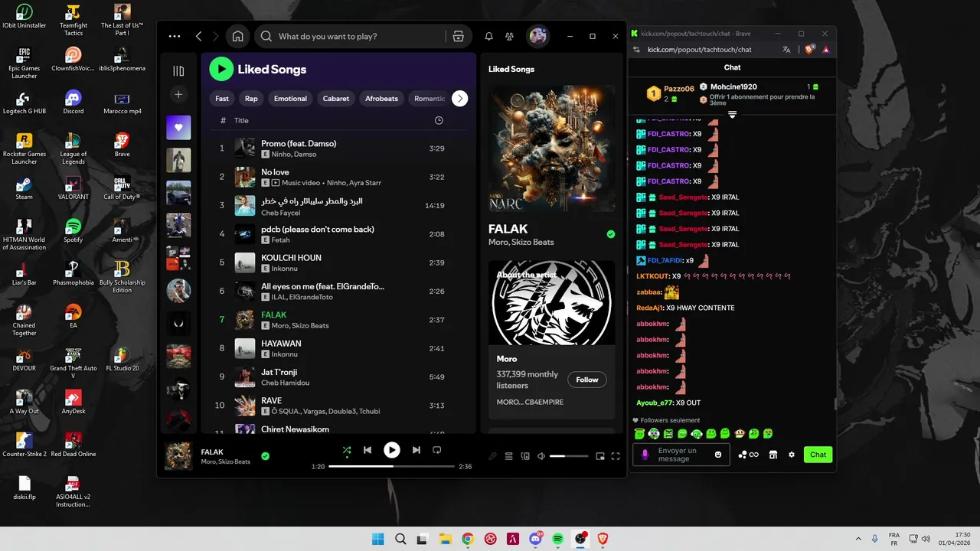Collapse Kick leaderboard with chevron arrow
Viewport: 980px width, 551px height.
pos(732,115)
